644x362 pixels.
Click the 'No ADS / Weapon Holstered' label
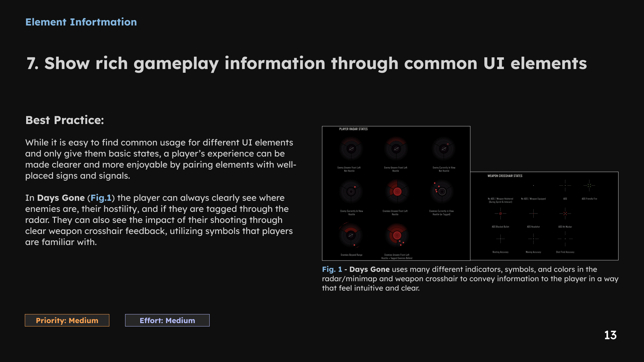click(500, 199)
